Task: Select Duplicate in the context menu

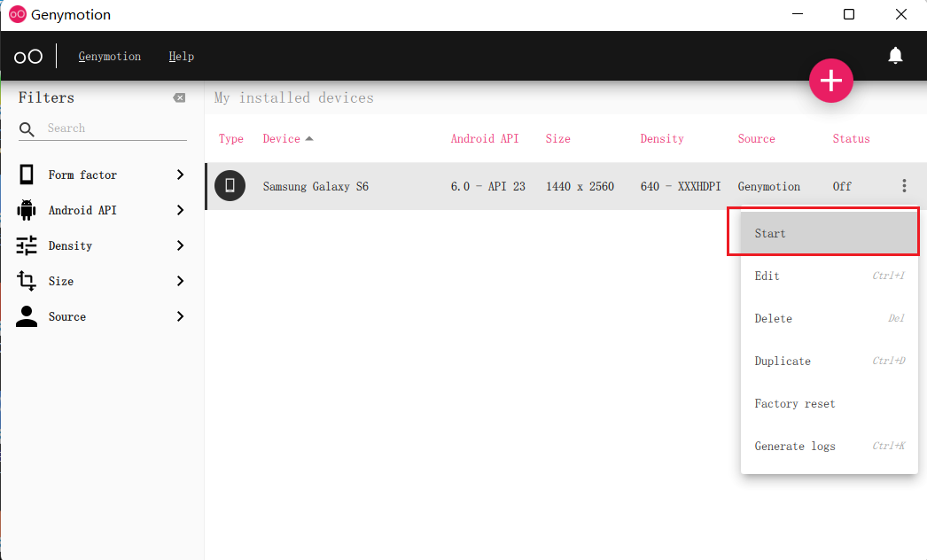Action: [x=830, y=361]
